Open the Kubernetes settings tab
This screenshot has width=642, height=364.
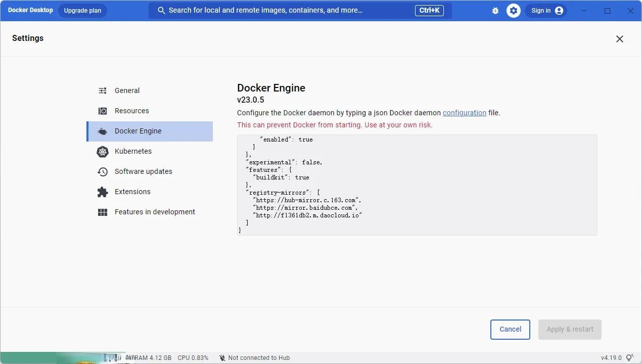click(x=150, y=151)
